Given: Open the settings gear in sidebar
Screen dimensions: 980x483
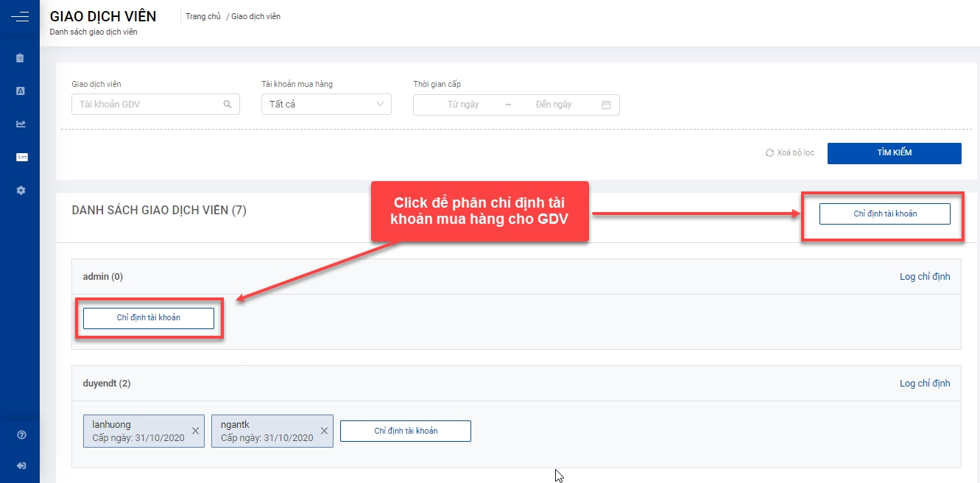Looking at the screenshot, I should (21, 190).
